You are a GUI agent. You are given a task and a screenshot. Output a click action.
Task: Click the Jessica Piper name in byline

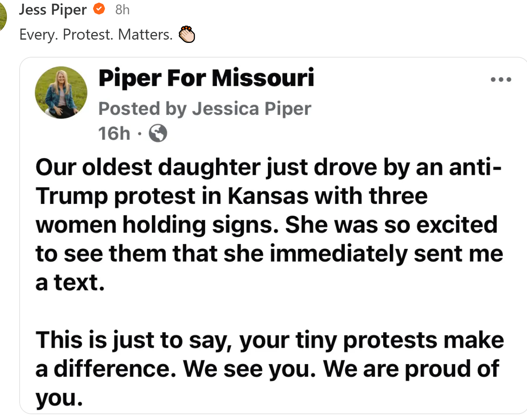[252, 109]
